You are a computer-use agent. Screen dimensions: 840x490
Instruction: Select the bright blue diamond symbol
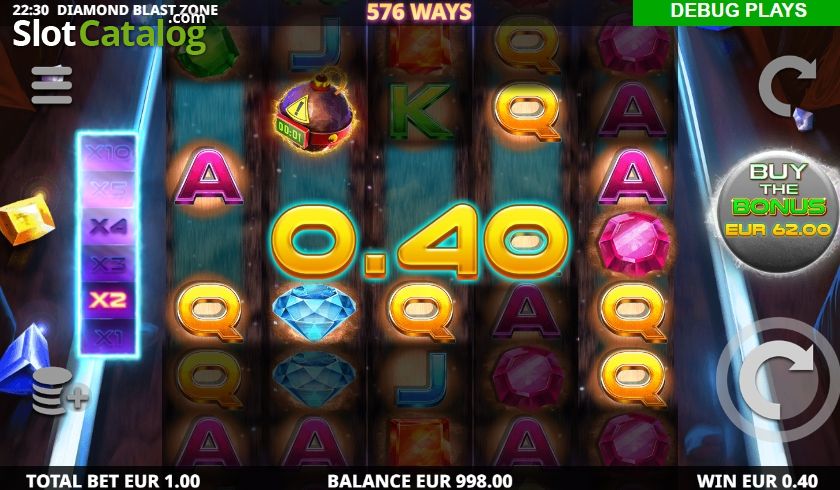click(x=314, y=312)
